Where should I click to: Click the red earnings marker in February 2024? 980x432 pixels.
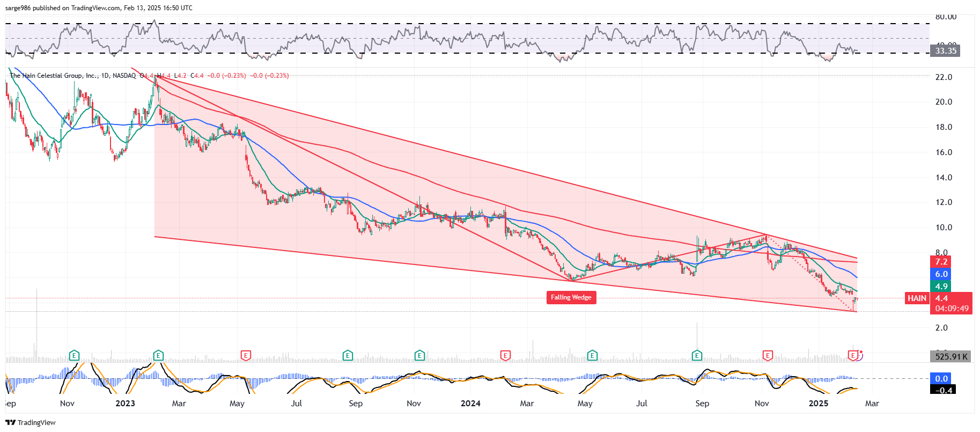pyautogui.click(x=505, y=355)
